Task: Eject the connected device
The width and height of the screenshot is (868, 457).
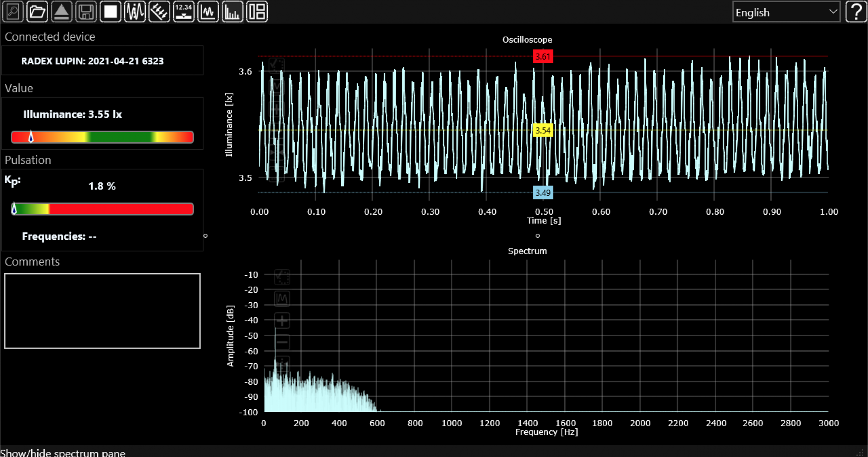Action: click(x=62, y=12)
